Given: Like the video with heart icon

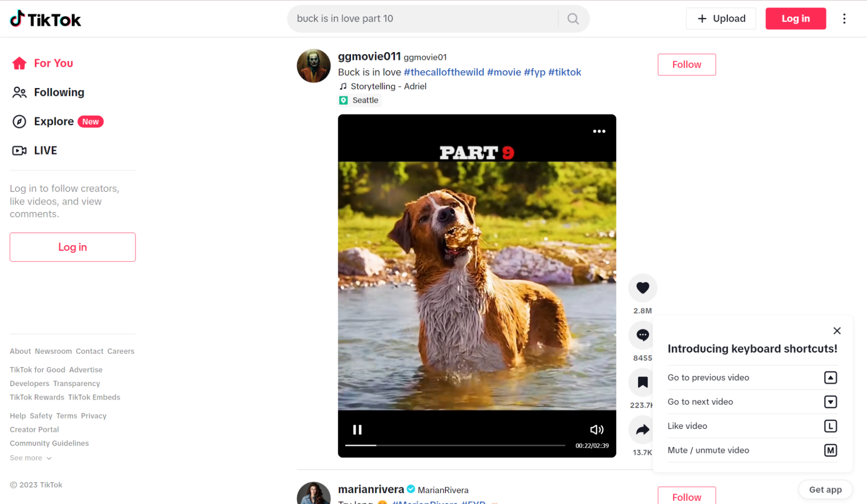Looking at the screenshot, I should pos(642,288).
